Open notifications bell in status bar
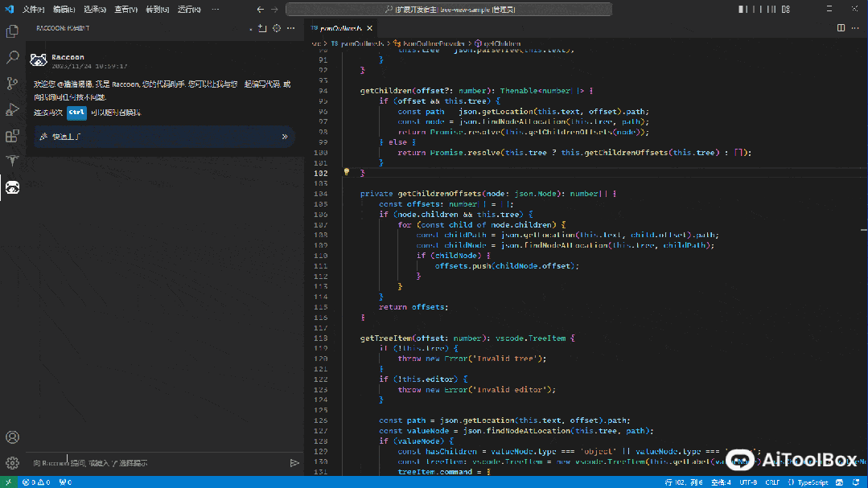 [x=856, y=482]
